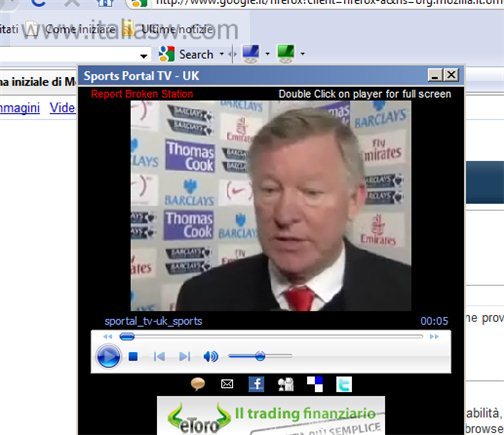Skip to previous track in player
The image size is (504, 435).
[x=159, y=357]
